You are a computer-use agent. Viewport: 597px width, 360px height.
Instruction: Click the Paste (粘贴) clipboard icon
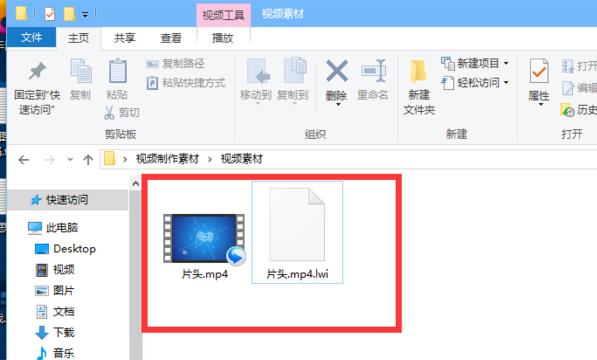point(117,71)
